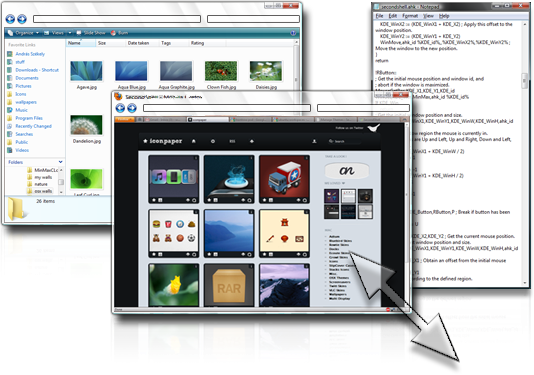The height and width of the screenshot is (375, 534).
Task: Start the Slide Show
Action: (x=91, y=33)
